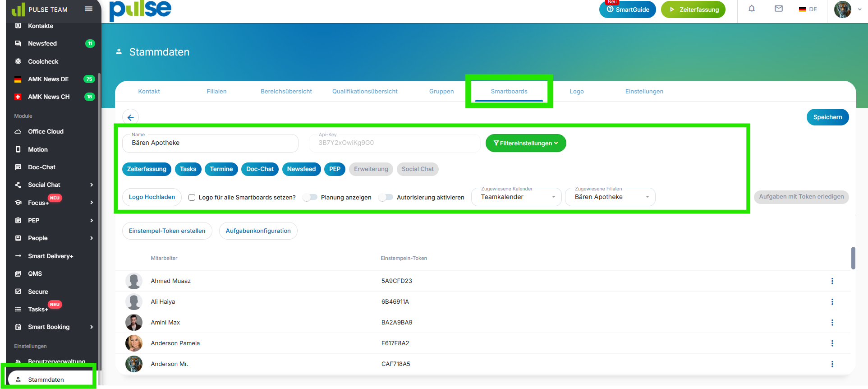Click the Coolcheck snowflake icon
Screen dimensions: 868x389
[x=18, y=61]
